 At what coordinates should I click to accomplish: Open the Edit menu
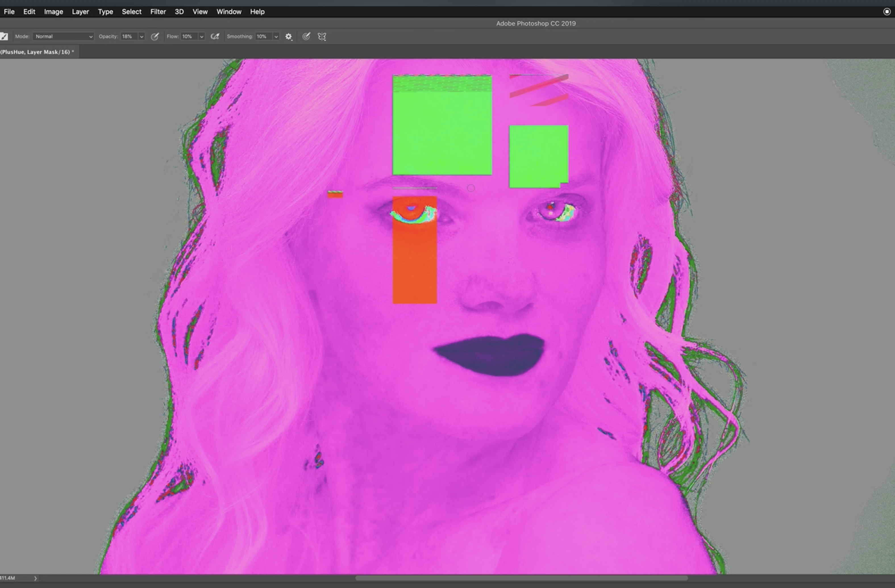[29, 12]
